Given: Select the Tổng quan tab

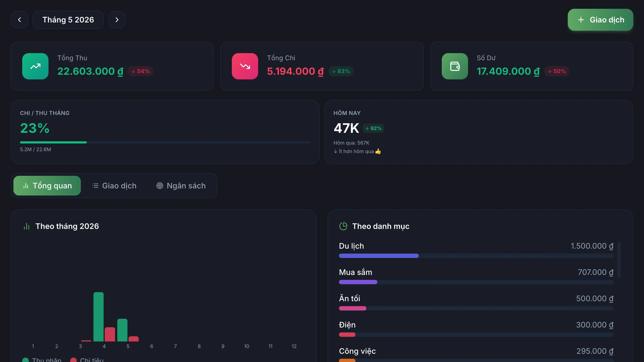Looking at the screenshot, I should 47,186.
